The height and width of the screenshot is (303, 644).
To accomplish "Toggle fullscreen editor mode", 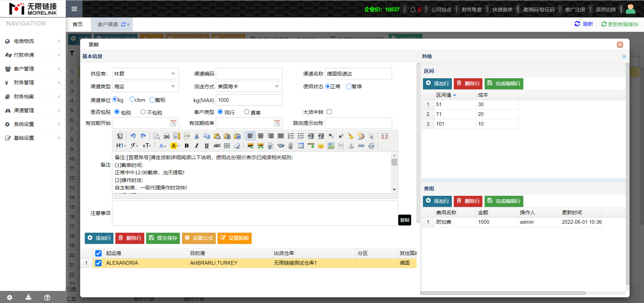I will (385, 136).
